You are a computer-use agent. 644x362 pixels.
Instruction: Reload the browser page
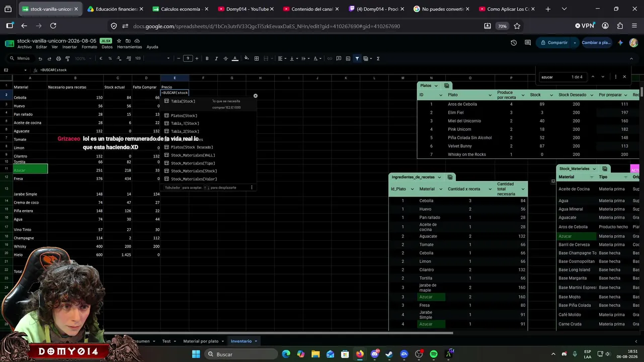click(x=53, y=26)
